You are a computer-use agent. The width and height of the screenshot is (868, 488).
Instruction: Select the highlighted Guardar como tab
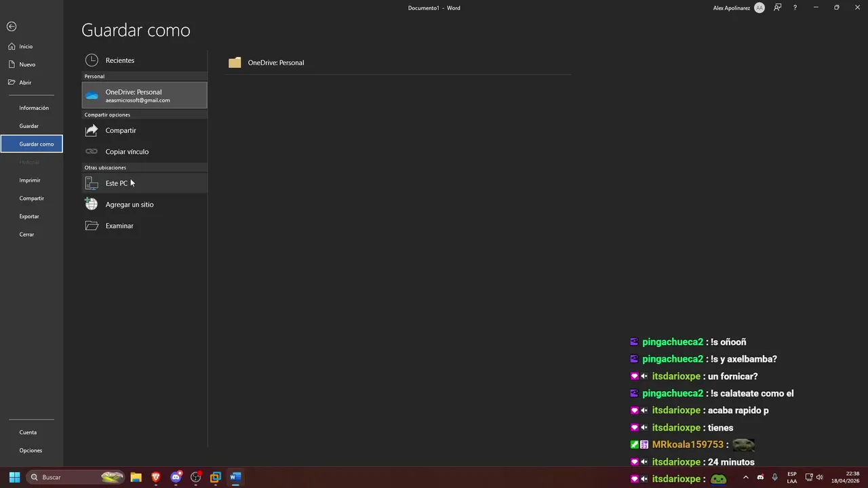(x=32, y=144)
